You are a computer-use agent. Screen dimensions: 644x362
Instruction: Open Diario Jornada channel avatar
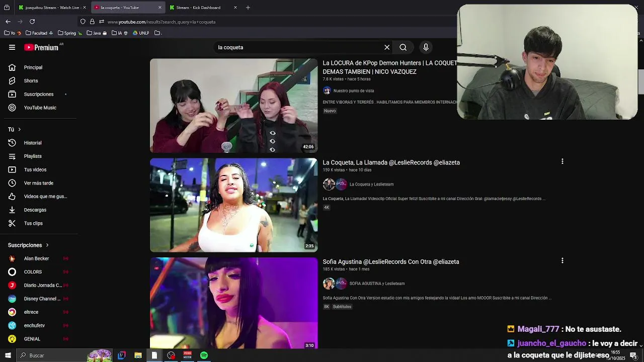[12, 285]
